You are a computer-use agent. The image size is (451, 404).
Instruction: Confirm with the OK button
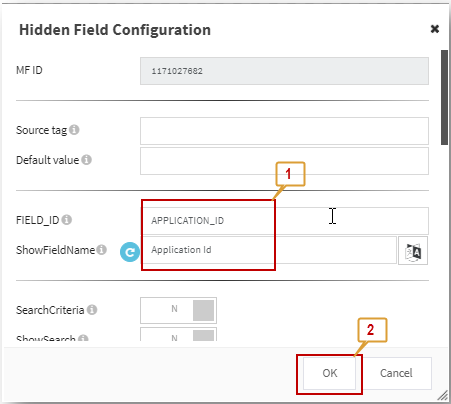click(329, 373)
